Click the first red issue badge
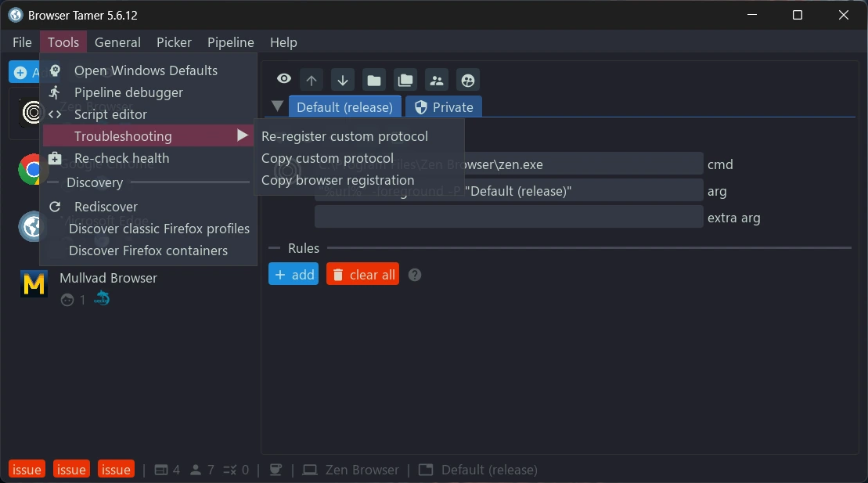This screenshot has width=868, height=483. (27, 470)
